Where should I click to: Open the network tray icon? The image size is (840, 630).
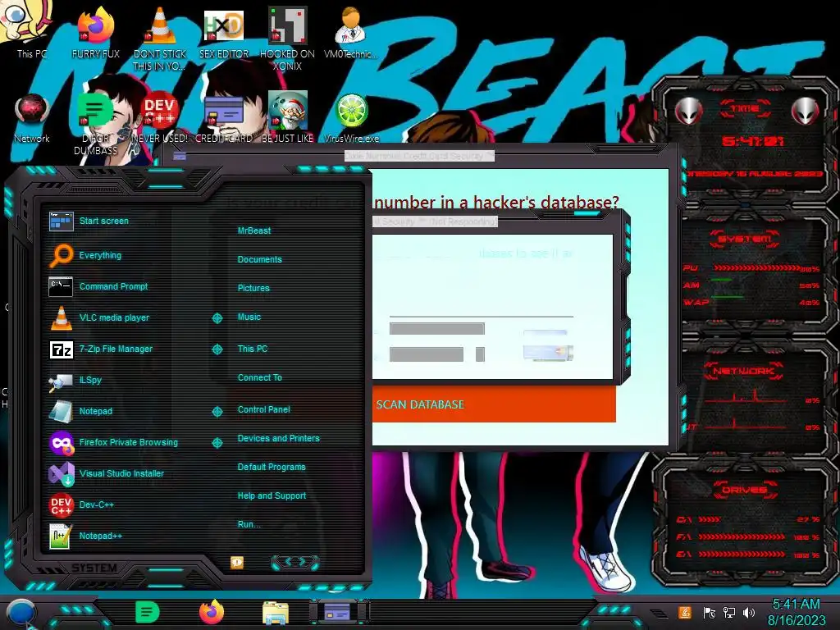(729, 612)
